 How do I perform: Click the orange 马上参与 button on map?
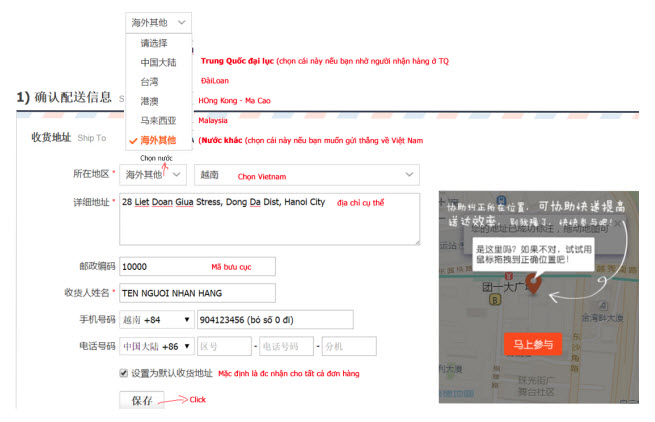(533, 344)
